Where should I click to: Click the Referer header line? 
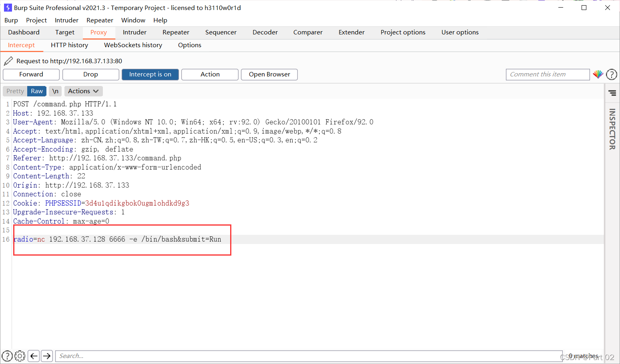[97, 158]
